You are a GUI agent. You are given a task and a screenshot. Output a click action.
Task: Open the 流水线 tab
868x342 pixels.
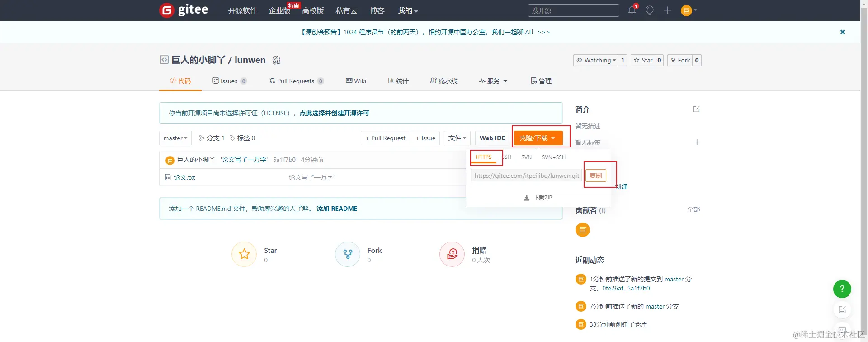[x=443, y=81]
